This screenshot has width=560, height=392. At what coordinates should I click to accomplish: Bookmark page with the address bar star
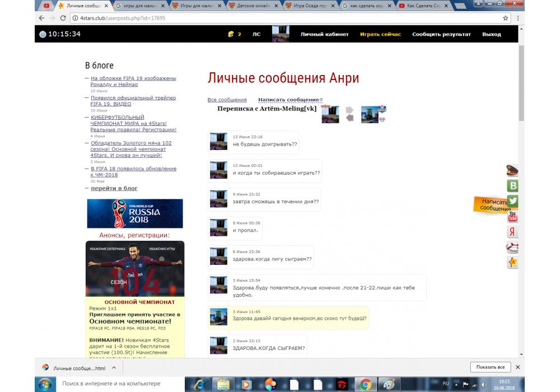506,18
